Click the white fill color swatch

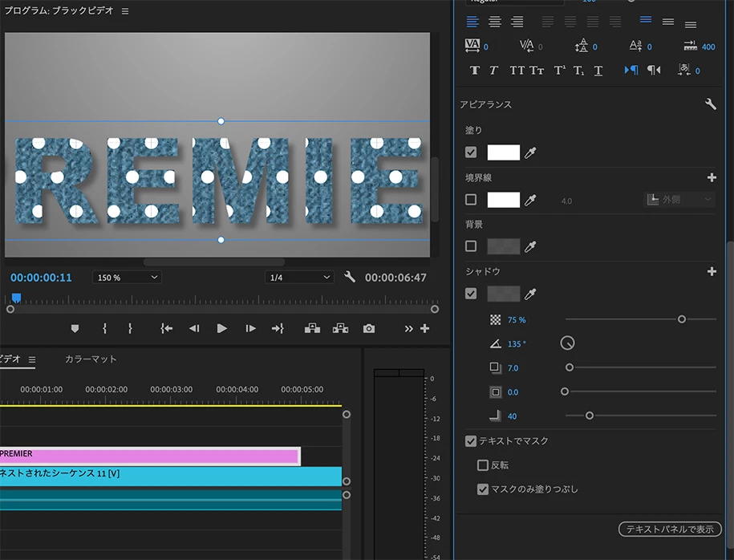[x=504, y=152]
